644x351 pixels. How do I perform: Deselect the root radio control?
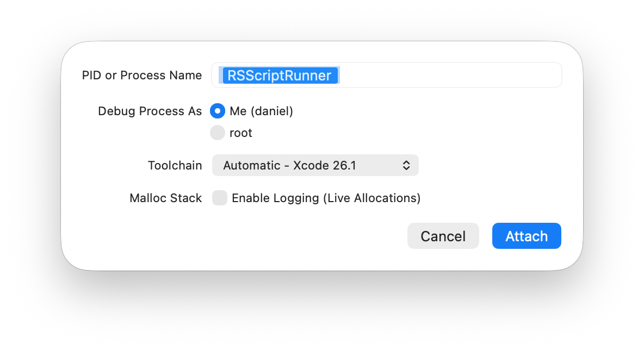(217, 133)
